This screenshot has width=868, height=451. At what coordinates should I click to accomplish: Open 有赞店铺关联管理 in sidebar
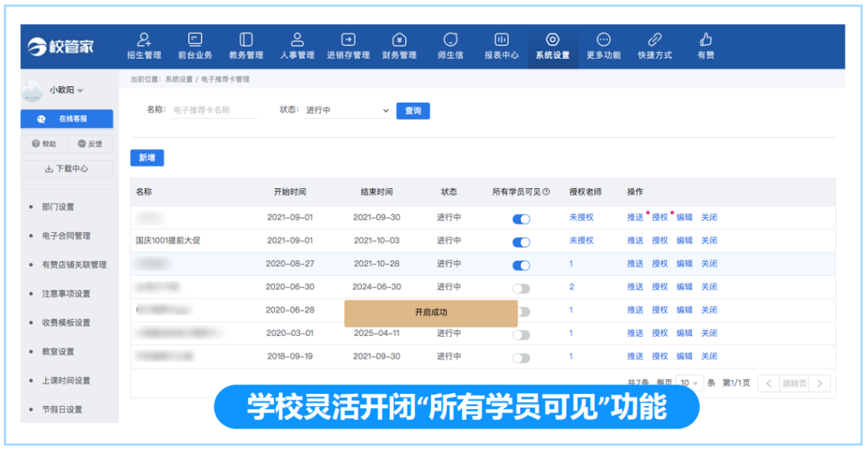[74, 264]
